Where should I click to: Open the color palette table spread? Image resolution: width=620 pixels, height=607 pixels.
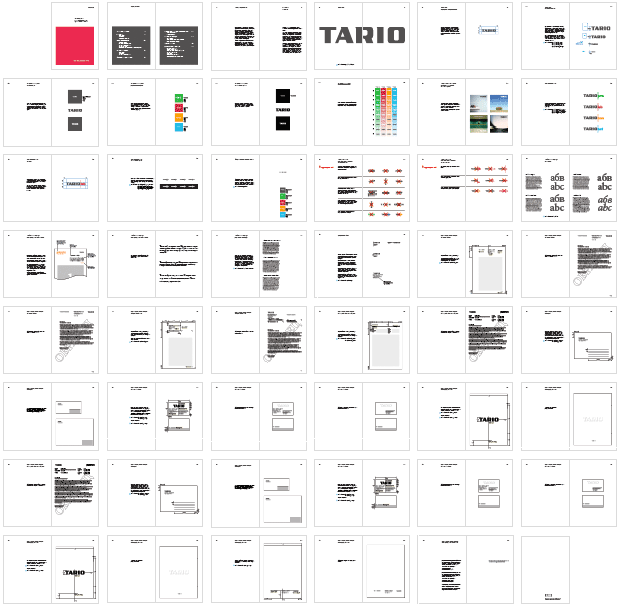[361, 111]
